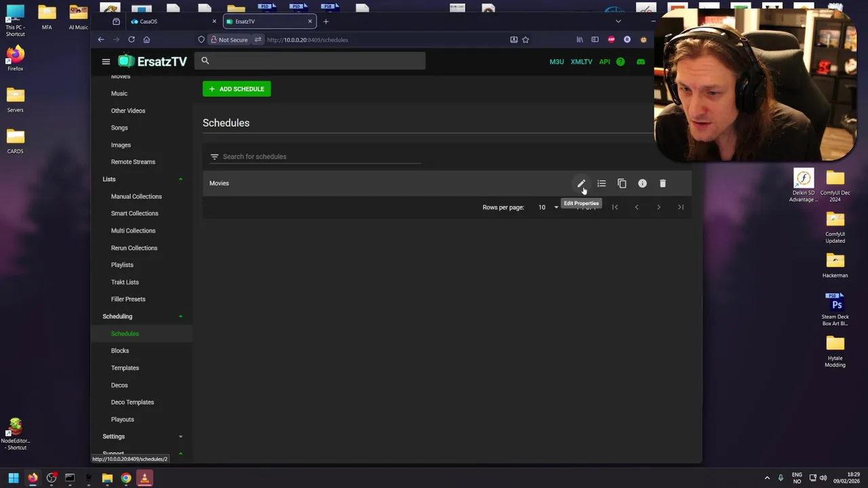Open the ErsatzTV hamburger menu
This screenshot has width=868, height=488.
(106, 62)
